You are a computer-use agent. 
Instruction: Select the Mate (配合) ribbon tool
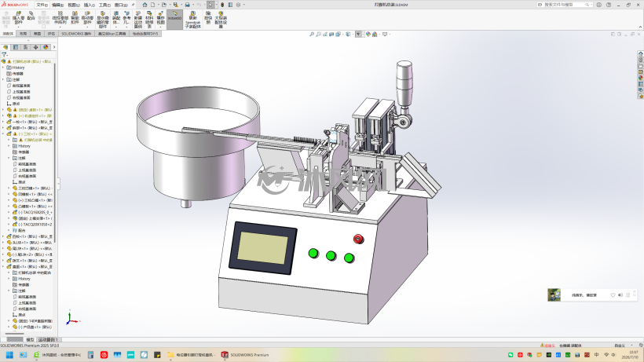click(31, 16)
